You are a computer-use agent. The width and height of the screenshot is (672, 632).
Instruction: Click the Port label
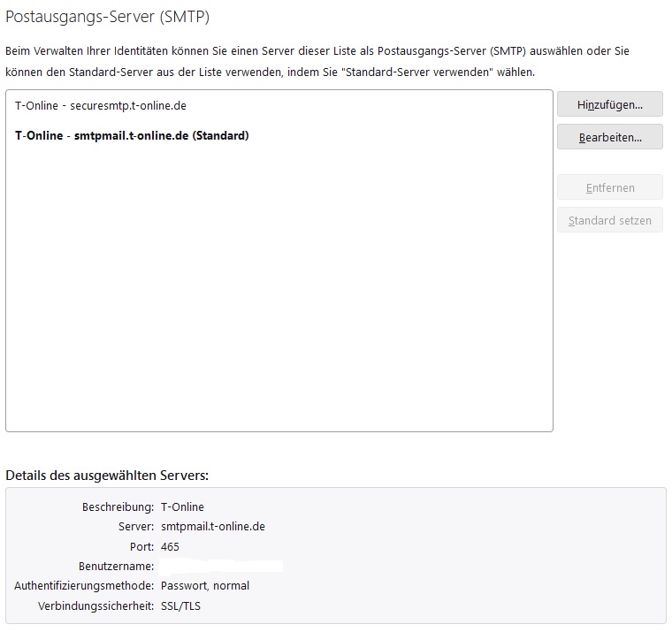(x=141, y=547)
